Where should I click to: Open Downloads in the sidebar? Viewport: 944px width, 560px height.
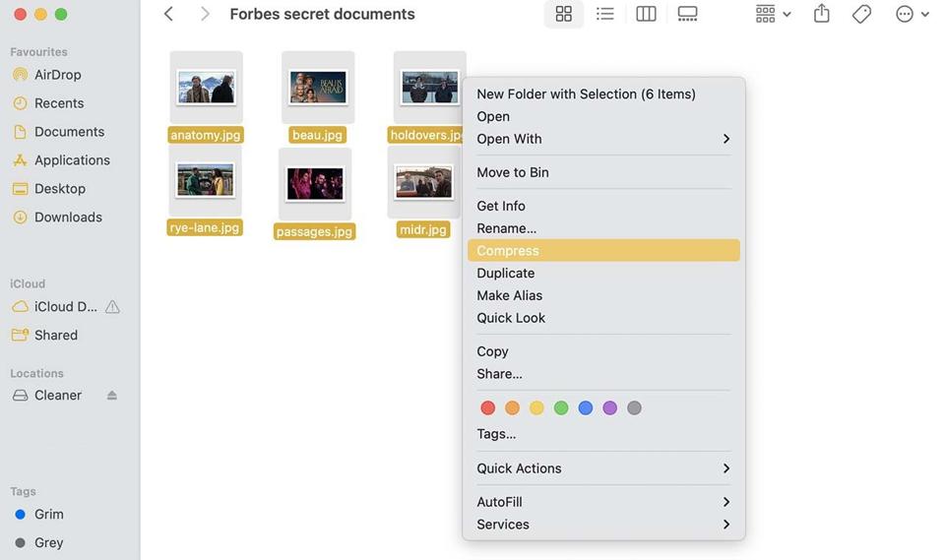coord(68,218)
